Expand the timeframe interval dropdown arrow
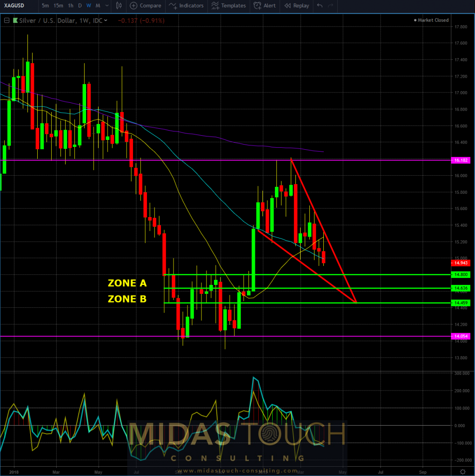475x476 pixels. coord(107,6)
